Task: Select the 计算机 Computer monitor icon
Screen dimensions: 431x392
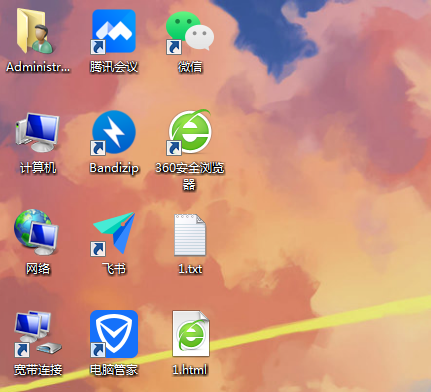Action: [x=37, y=133]
